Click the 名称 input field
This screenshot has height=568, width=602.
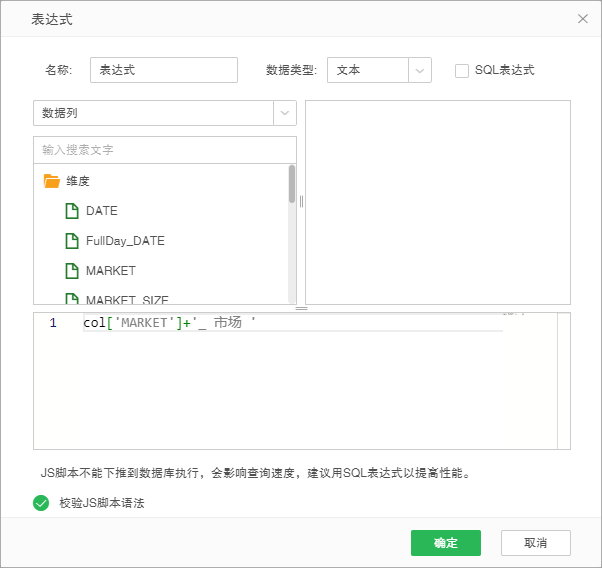pos(164,70)
